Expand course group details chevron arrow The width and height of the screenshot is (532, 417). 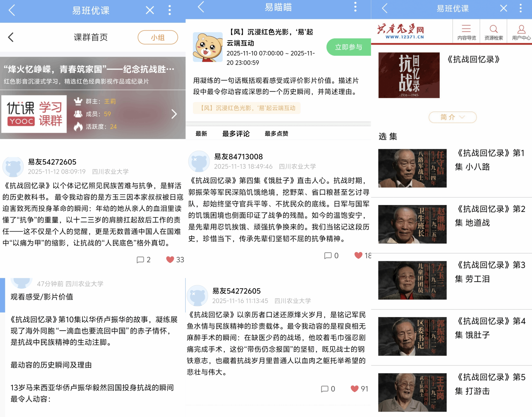(174, 114)
